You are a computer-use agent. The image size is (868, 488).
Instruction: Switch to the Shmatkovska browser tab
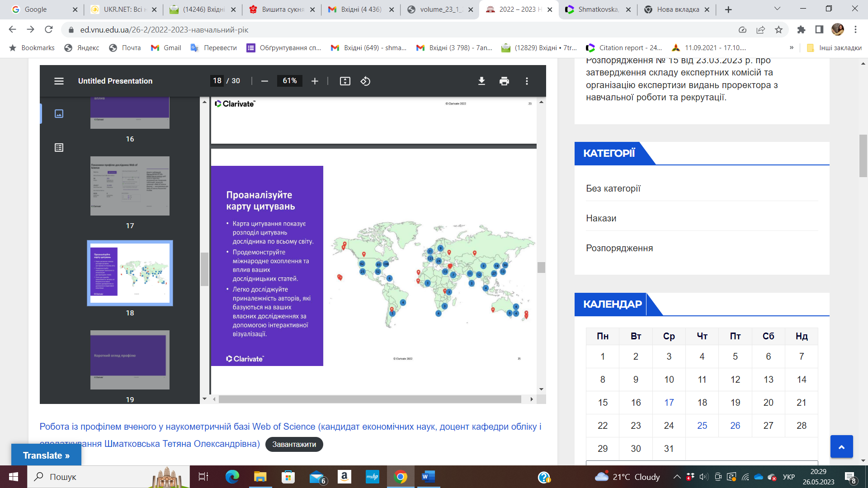[x=597, y=9]
